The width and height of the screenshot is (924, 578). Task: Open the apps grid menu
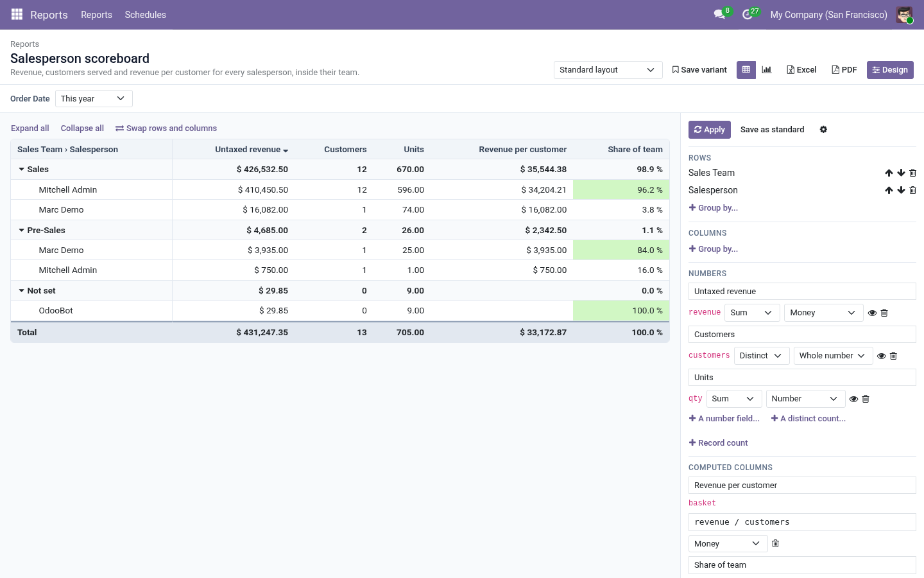pos(17,14)
